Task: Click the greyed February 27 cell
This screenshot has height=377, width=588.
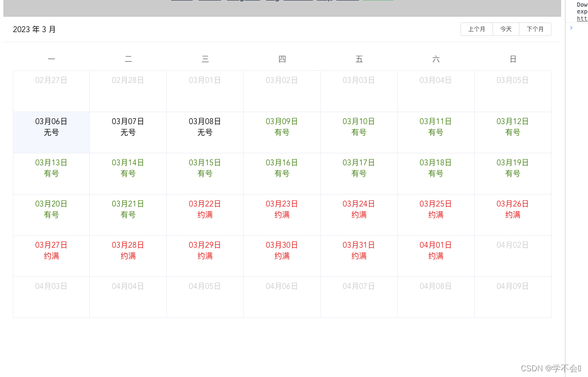Action: (51, 91)
